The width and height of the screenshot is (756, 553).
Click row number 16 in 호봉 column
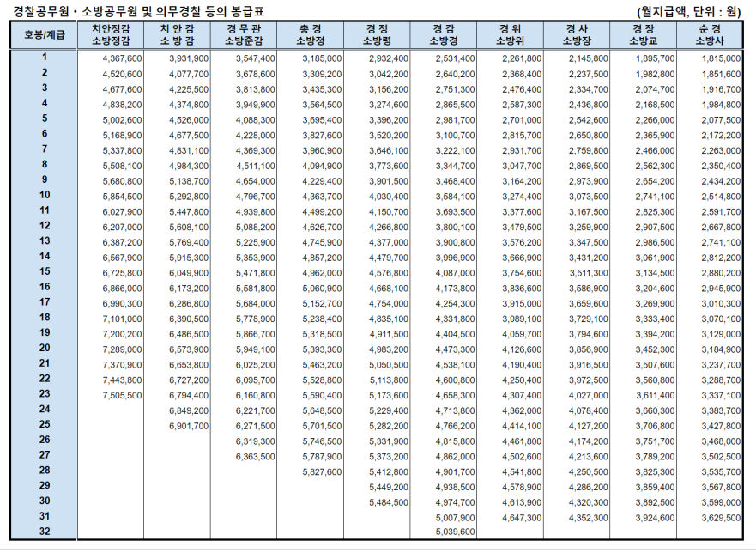pyautogui.click(x=45, y=287)
